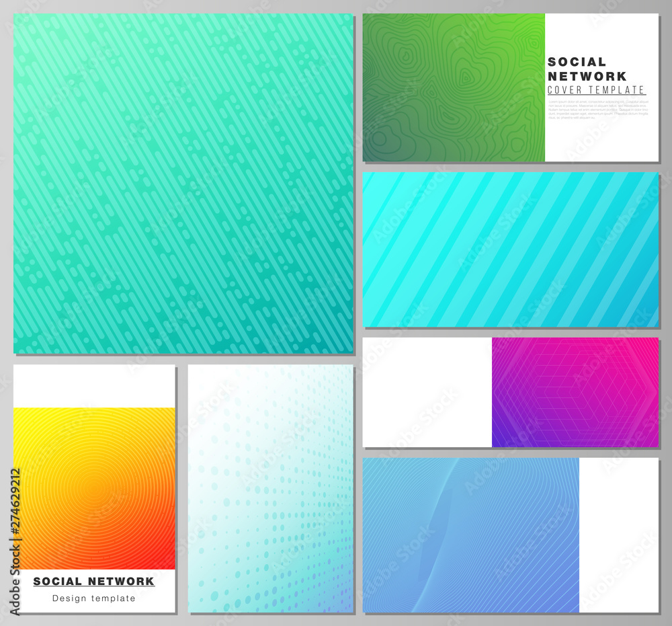
Task: Select the blue wavy-lines banner template
Action: (x=511, y=535)
